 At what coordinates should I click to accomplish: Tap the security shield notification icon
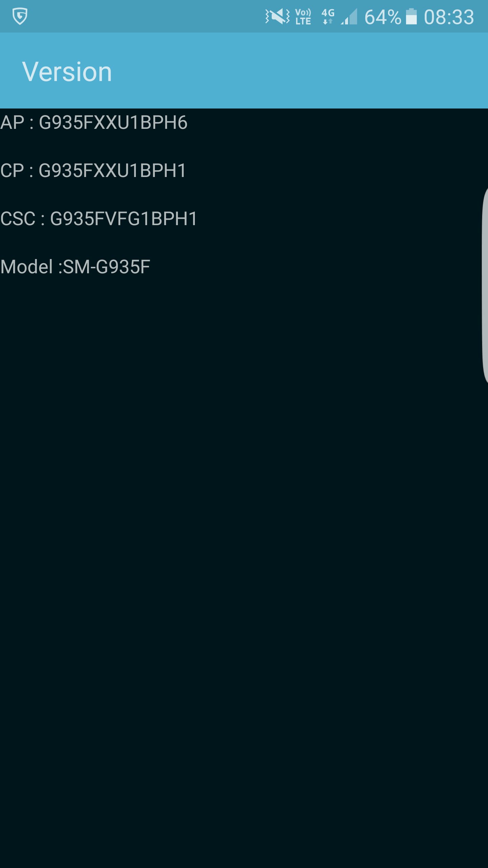pyautogui.click(x=20, y=16)
